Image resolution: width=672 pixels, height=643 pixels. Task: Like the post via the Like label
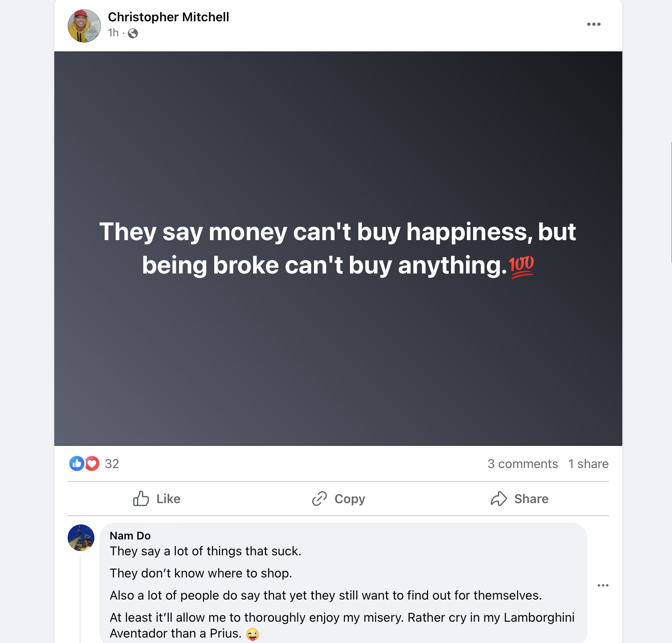click(x=168, y=499)
